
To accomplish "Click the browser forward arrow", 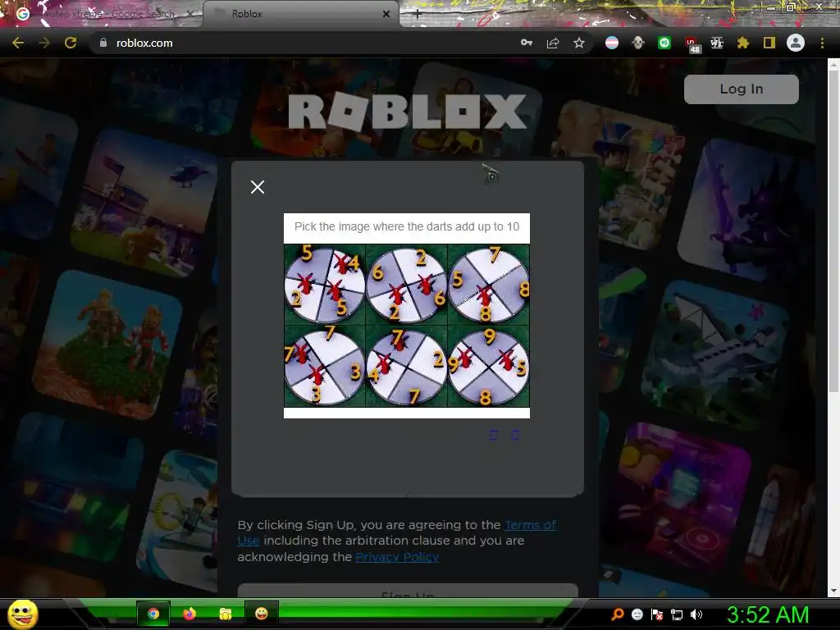I will (44, 43).
